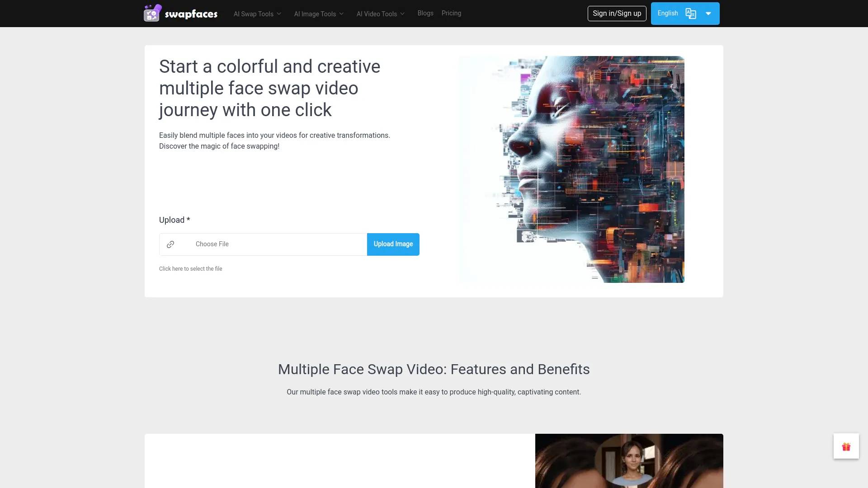Open the Pricing page
The image size is (868, 488).
click(451, 13)
